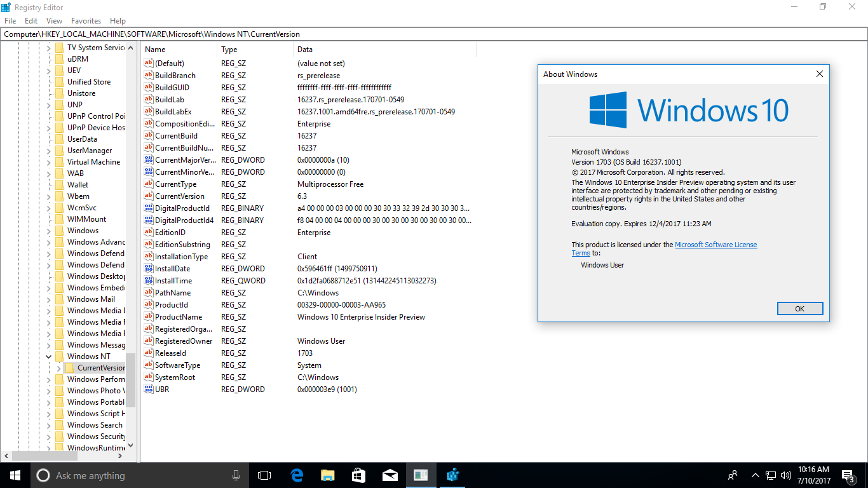Open the Mail app on the taskbar
This screenshot has width=868, height=488.
(x=390, y=475)
